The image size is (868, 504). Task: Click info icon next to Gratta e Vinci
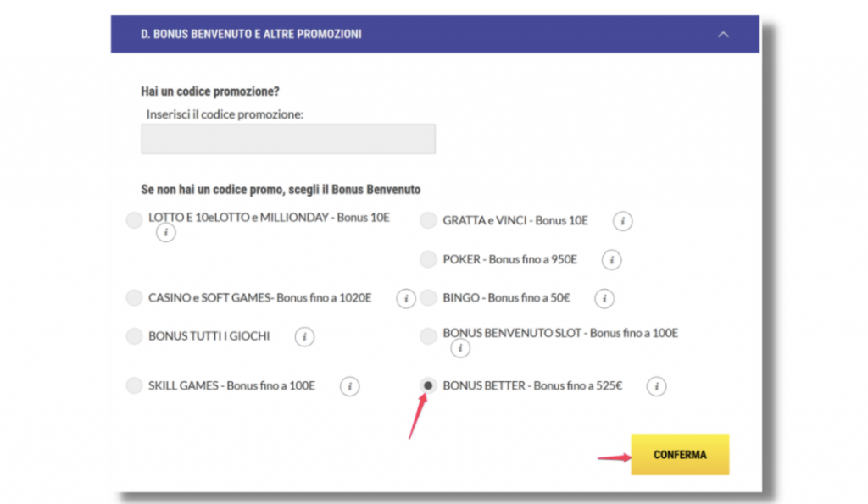(x=623, y=221)
